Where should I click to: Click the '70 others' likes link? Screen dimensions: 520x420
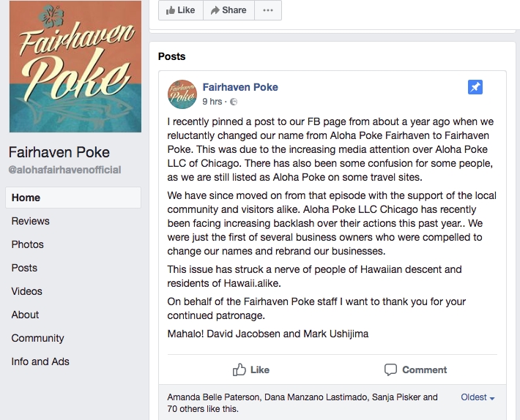click(187, 409)
